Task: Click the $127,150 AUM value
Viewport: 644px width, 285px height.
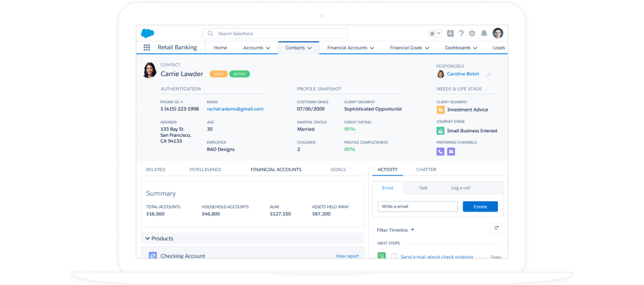Action: coord(280,214)
